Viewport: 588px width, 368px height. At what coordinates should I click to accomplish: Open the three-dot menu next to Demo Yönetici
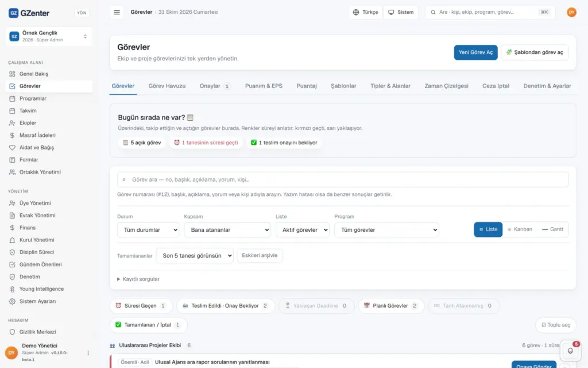pyautogui.click(x=88, y=352)
